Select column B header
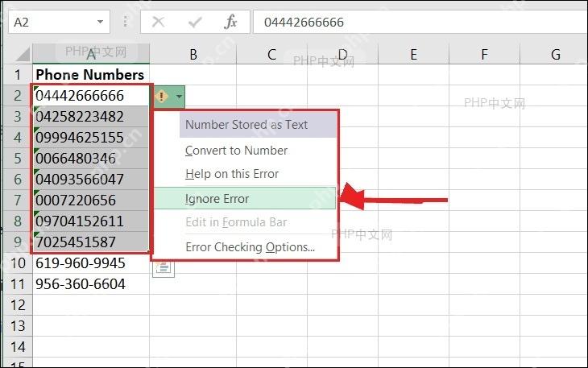Image resolution: width=588 pixels, height=368 pixels. (x=193, y=54)
